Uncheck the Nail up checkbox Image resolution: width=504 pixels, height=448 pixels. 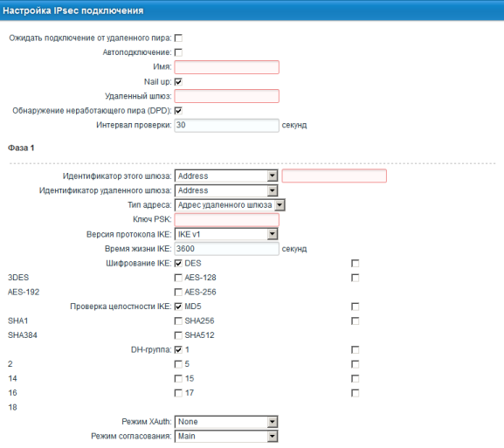tap(178, 82)
